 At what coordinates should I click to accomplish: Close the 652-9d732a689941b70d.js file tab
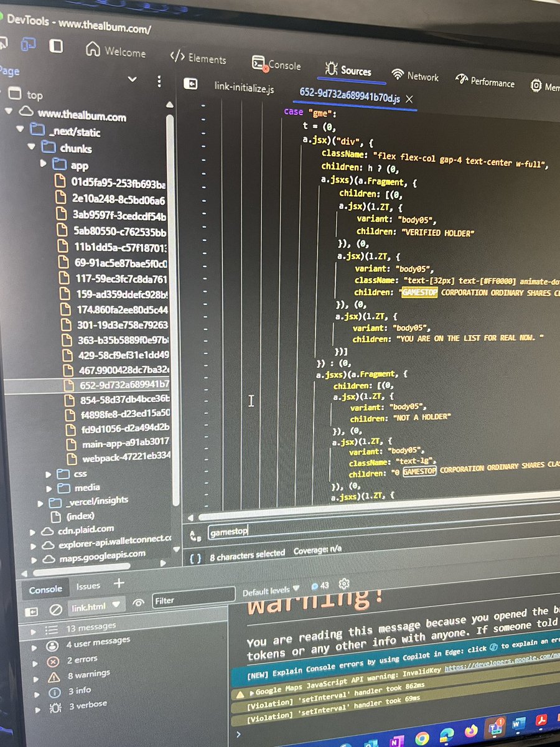[x=409, y=99]
